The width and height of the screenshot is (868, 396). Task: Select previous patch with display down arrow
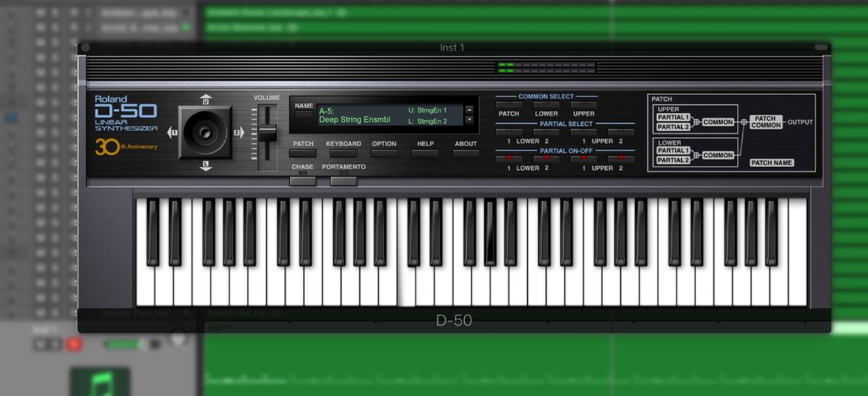[469, 120]
